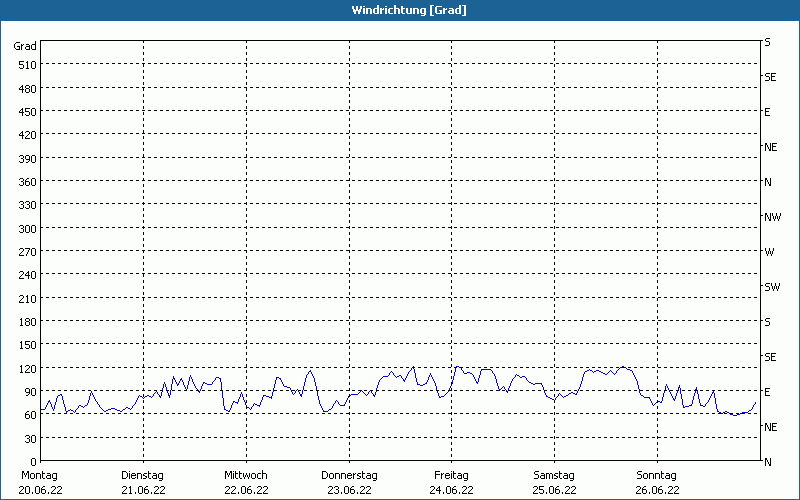Click the 450 value on the left axis
Image resolution: width=800 pixels, height=500 pixels.
(27, 112)
